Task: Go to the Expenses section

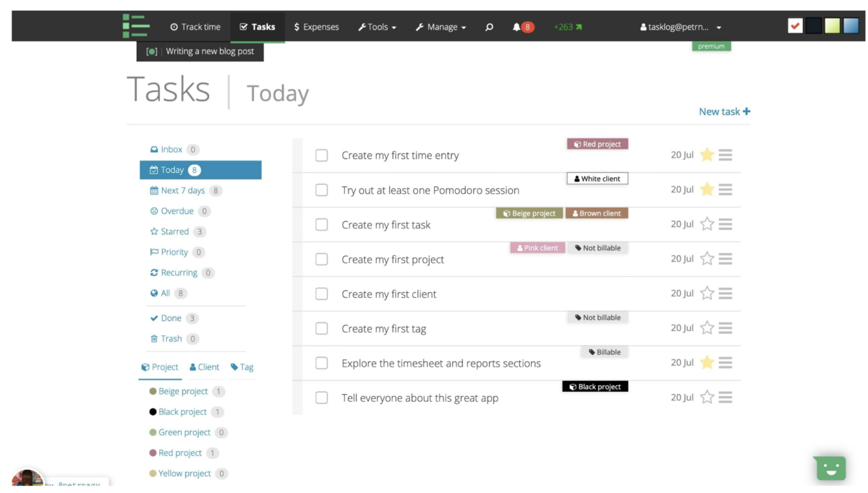Action: tap(316, 27)
